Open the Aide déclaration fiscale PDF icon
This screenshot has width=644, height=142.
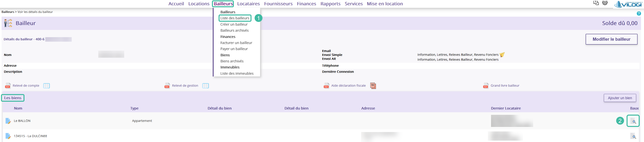pyautogui.click(x=326, y=86)
